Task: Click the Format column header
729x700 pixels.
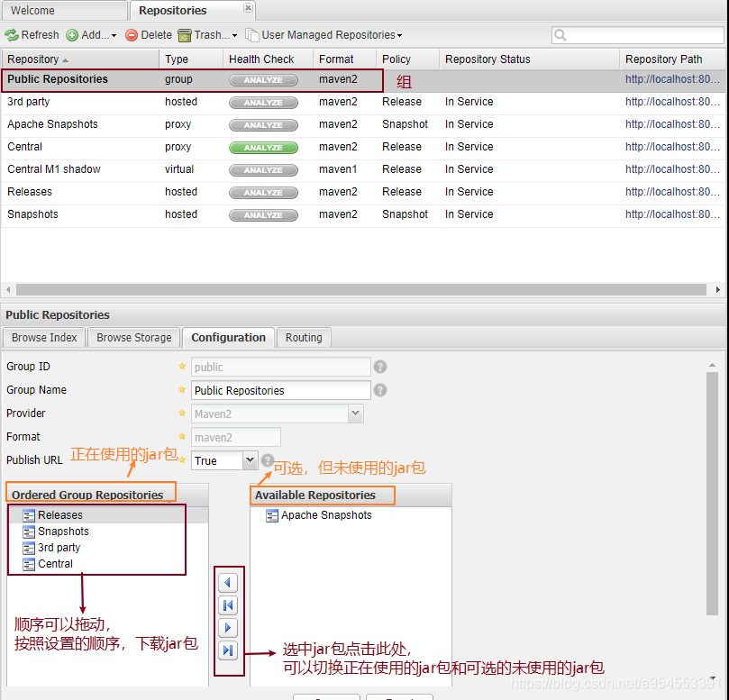Action: tap(344, 59)
